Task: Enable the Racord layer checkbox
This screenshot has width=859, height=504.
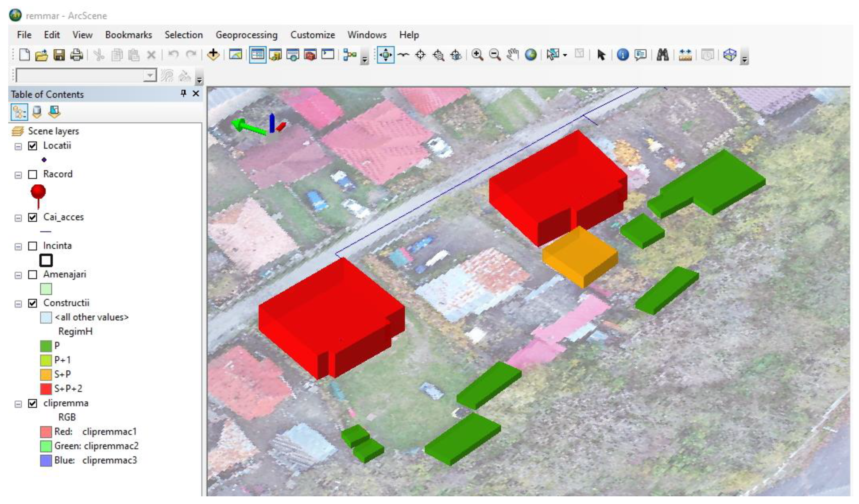Action: 33,175
